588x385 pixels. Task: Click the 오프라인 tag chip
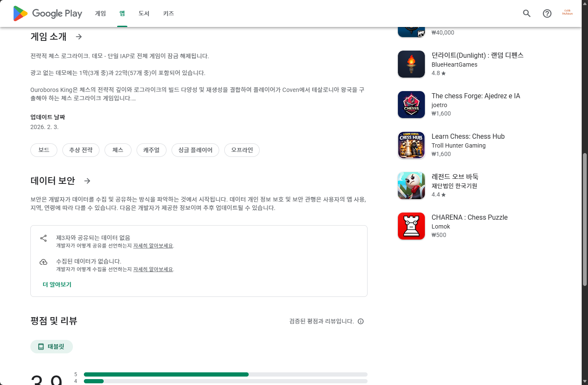(x=242, y=150)
